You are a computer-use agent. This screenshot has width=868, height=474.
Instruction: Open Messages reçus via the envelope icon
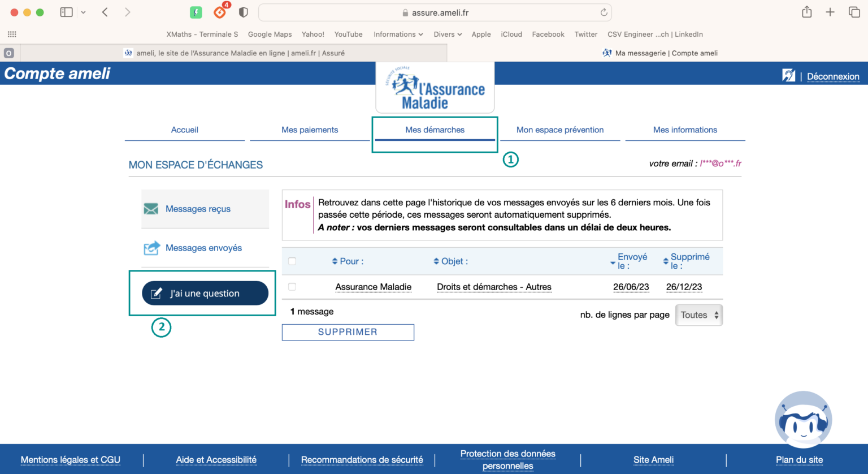(x=151, y=209)
